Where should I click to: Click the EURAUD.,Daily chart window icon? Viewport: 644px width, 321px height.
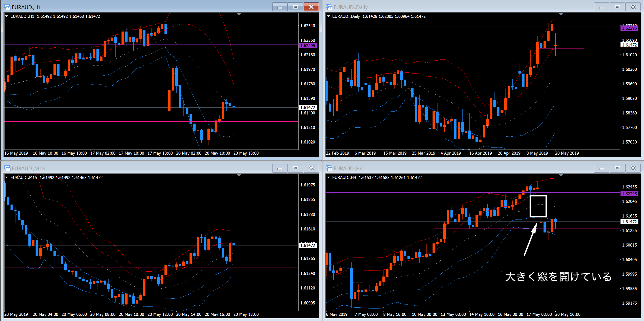point(329,7)
